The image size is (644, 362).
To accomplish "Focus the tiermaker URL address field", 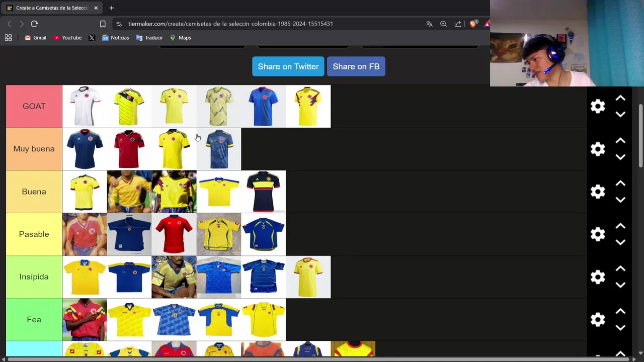I will point(230,24).
